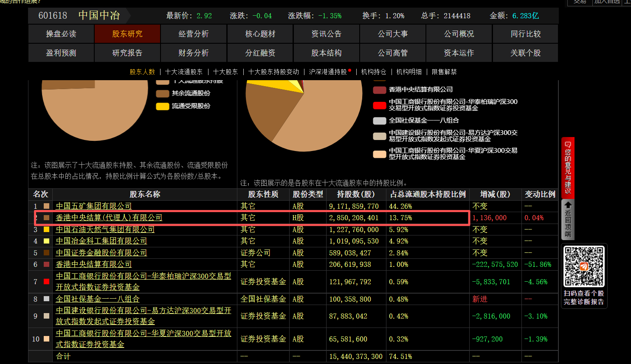This screenshot has width=631, height=364.
Task: Open the 资讯公告 tab
Action: click(x=327, y=34)
